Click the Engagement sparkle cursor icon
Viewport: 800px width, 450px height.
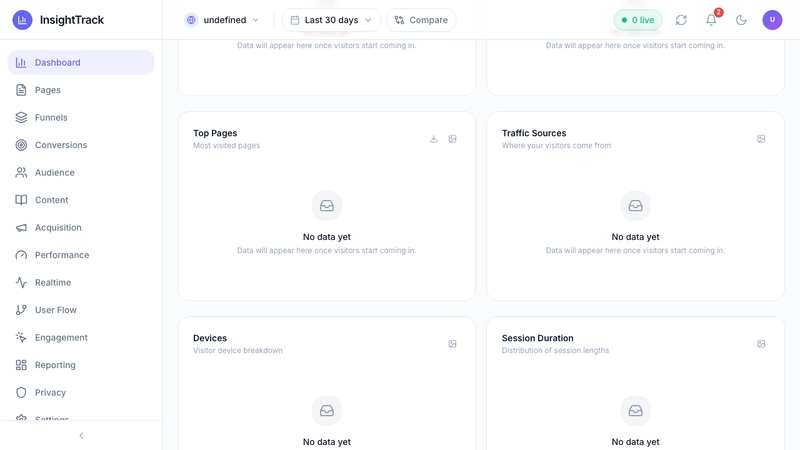coord(21,338)
